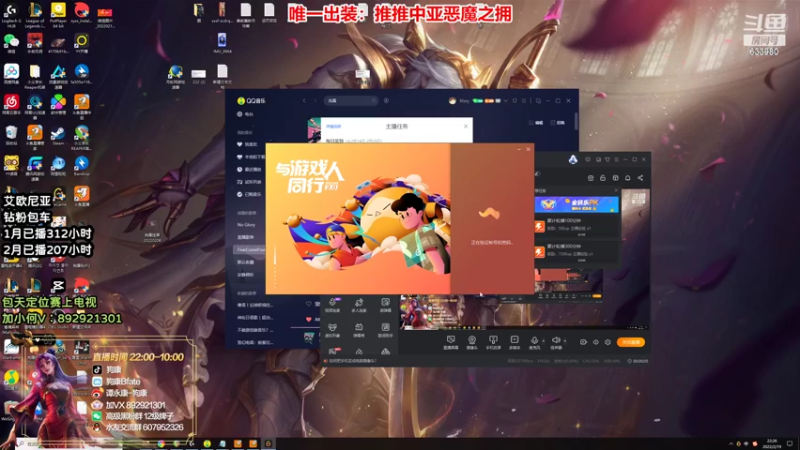Viewport: 800px width, 450px height.
Task: Open the Logitech G HUB desktop icon
Action: pos(11,15)
